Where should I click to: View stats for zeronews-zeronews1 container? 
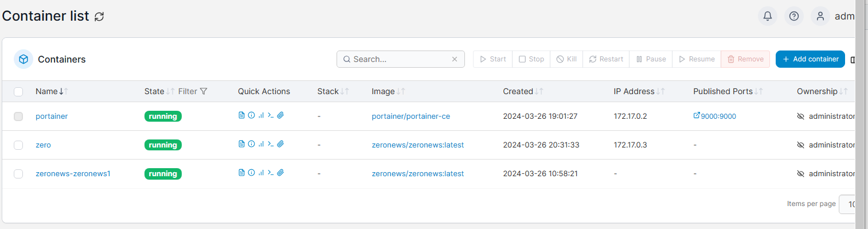[x=261, y=173]
